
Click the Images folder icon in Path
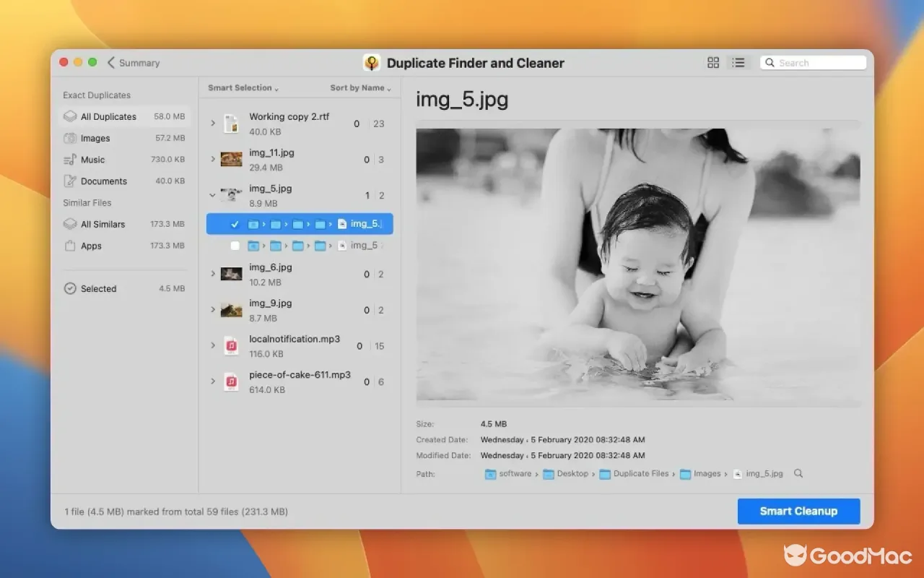click(x=685, y=474)
